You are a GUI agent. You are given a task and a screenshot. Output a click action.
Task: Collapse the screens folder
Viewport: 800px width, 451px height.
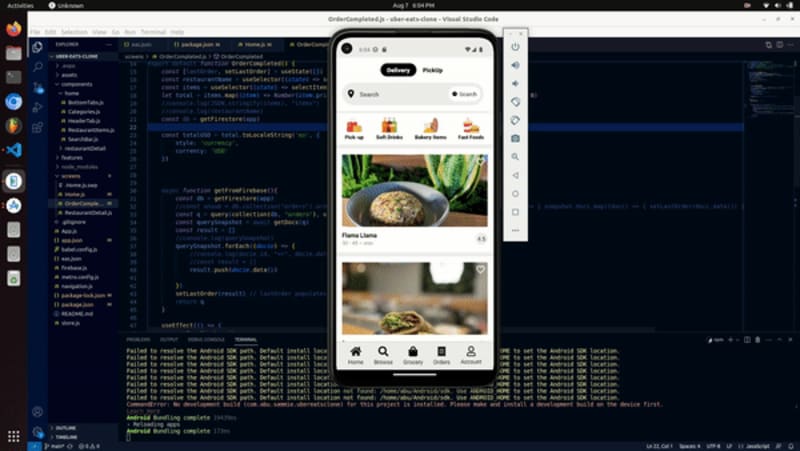(x=70, y=176)
